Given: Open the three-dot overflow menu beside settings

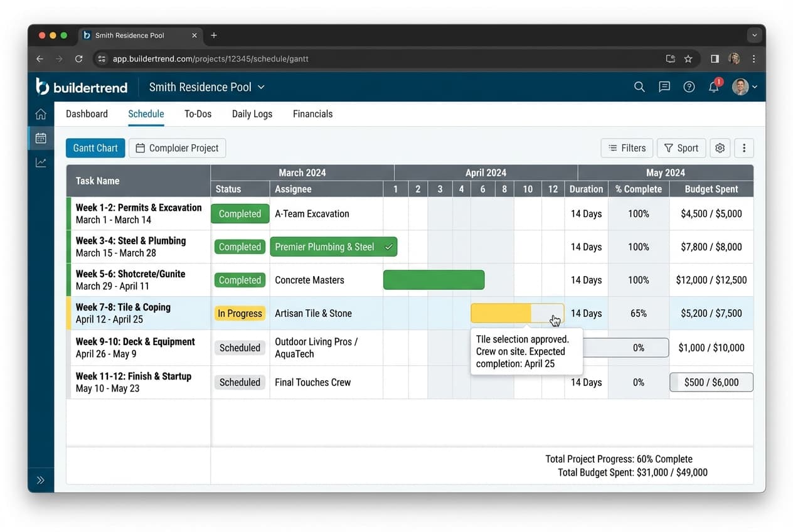Looking at the screenshot, I should click(x=744, y=148).
